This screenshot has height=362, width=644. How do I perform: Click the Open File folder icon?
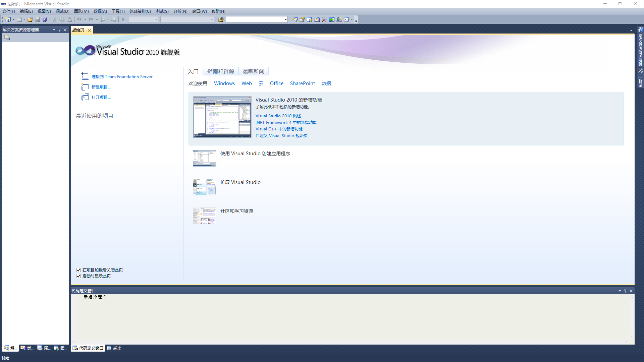[x=30, y=19]
